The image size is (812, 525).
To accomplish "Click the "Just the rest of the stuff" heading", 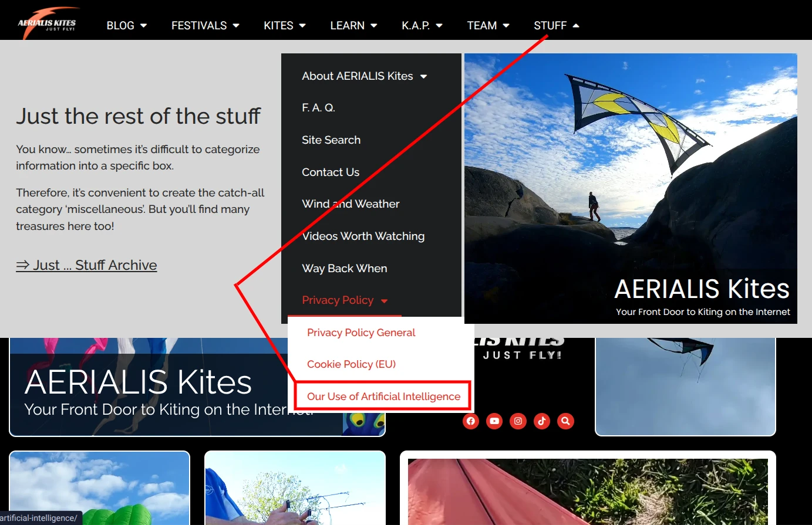I will coord(138,116).
